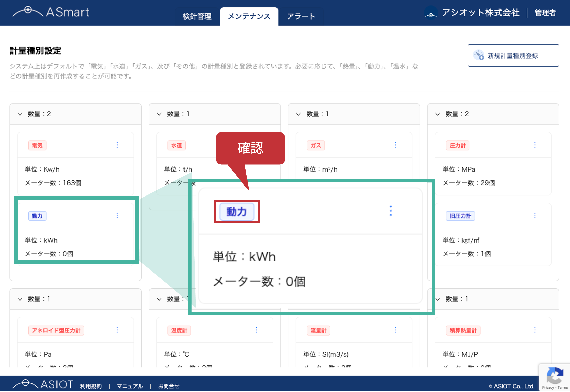Viewport: 570px width, 392px height.
Task: Click the 単位：kgf/㎡ text
Action: (x=461, y=240)
